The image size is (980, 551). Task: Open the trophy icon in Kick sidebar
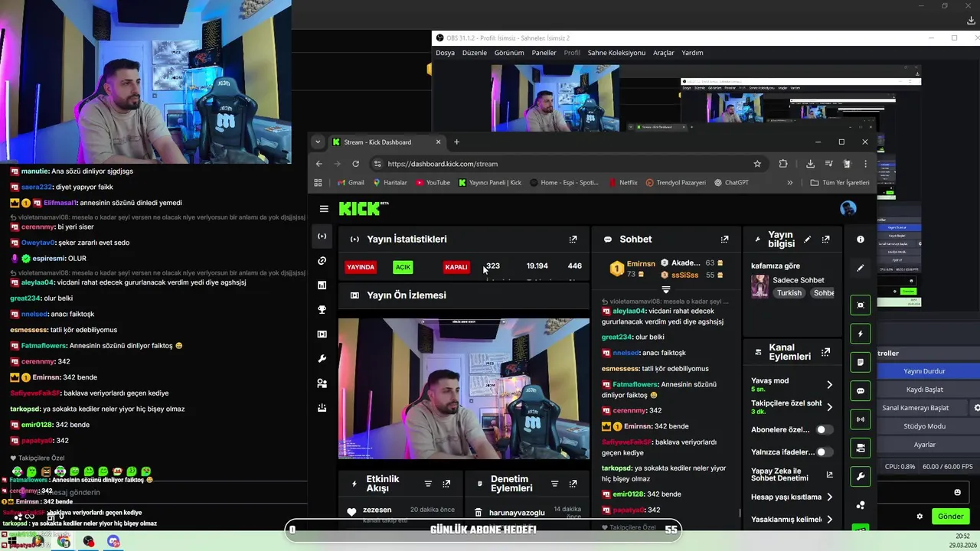click(x=322, y=310)
